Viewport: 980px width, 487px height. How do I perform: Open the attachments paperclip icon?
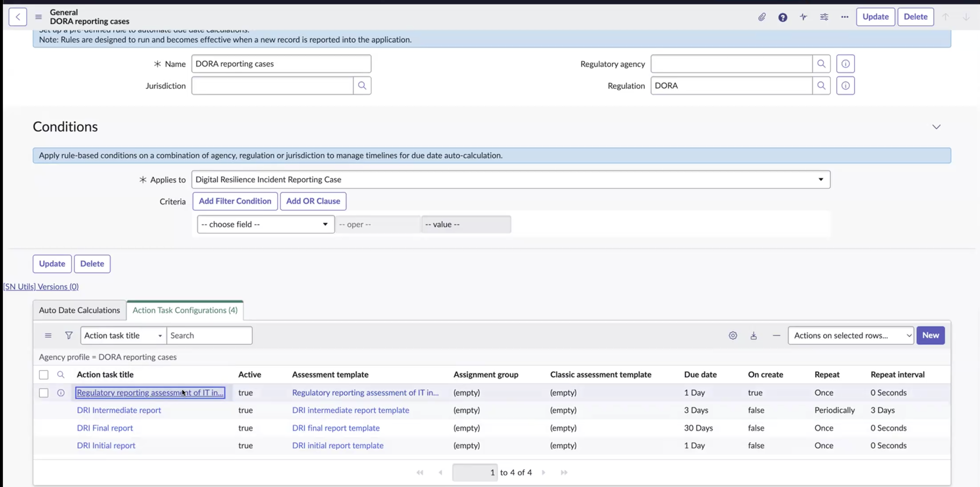point(762,17)
